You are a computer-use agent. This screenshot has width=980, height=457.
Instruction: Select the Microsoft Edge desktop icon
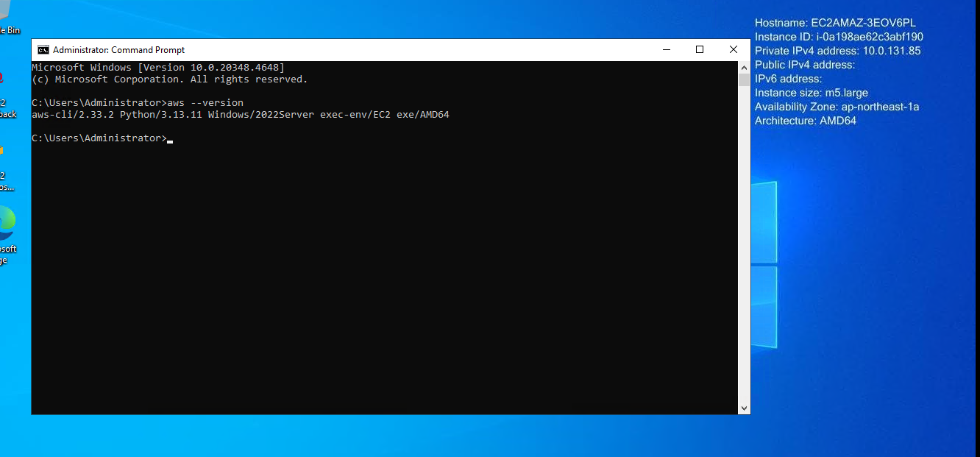tap(7, 234)
